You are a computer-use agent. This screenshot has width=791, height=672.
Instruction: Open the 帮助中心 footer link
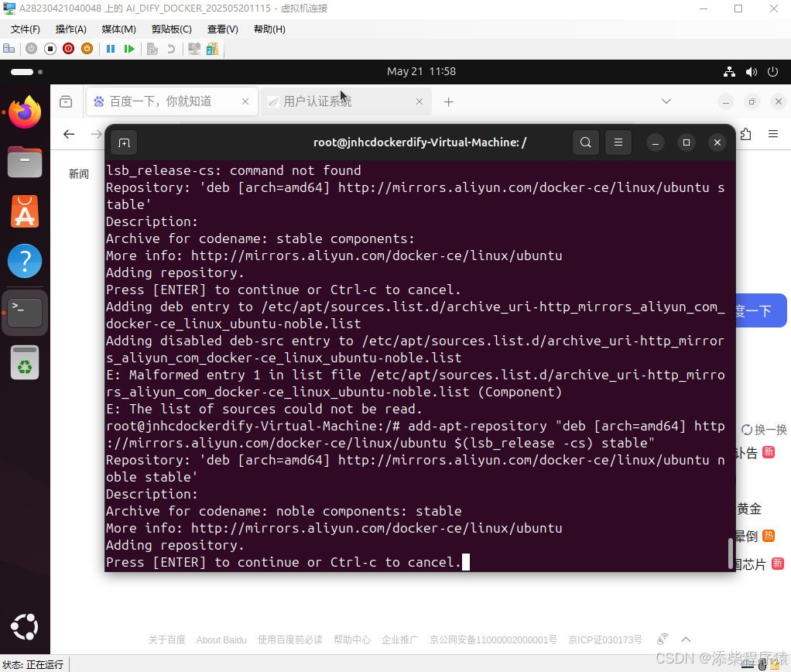(352, 639)
